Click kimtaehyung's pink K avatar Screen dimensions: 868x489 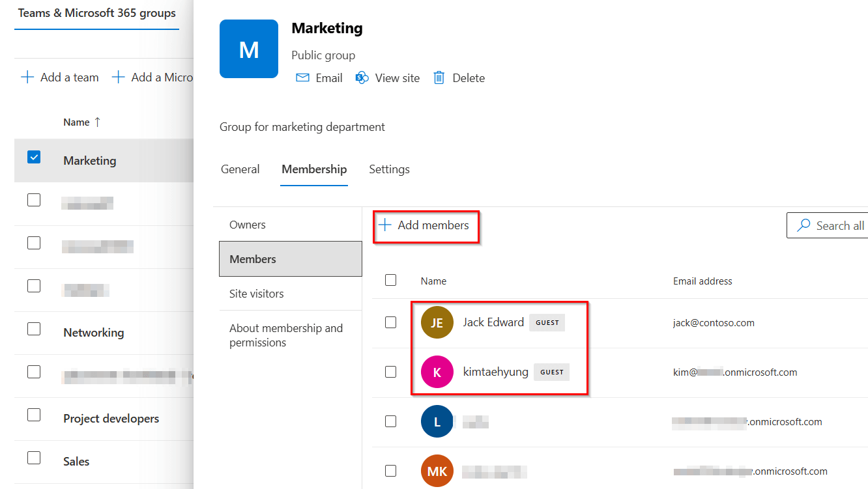click(x=437, y=372)
